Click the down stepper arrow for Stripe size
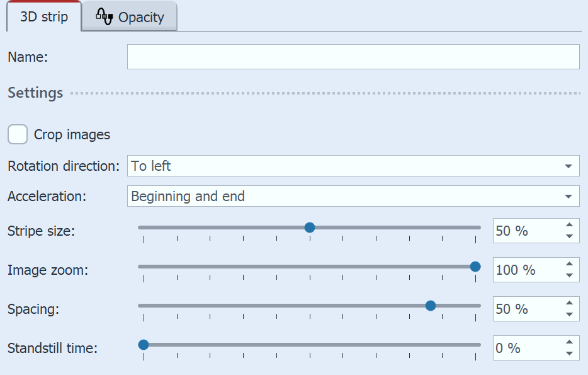 [x=569, y=235]
